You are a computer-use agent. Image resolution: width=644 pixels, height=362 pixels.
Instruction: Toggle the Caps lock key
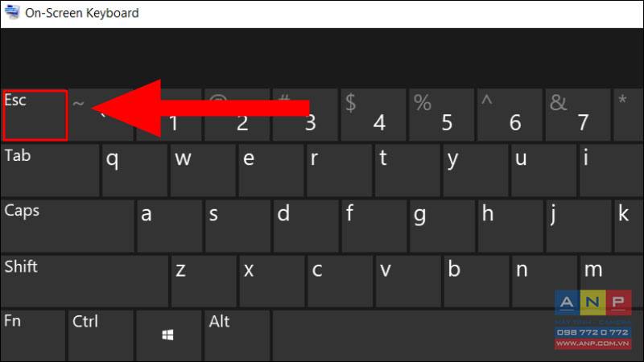click(68, 226)
